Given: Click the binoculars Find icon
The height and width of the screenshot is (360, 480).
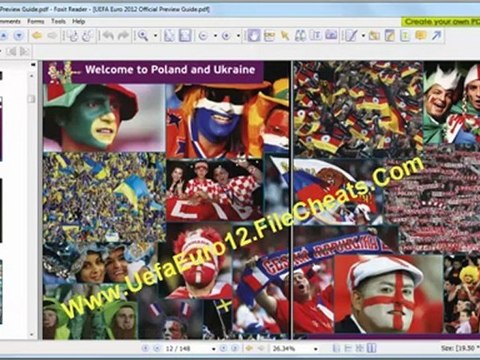Looking at the screenshot, I should (x=300, y=36).
